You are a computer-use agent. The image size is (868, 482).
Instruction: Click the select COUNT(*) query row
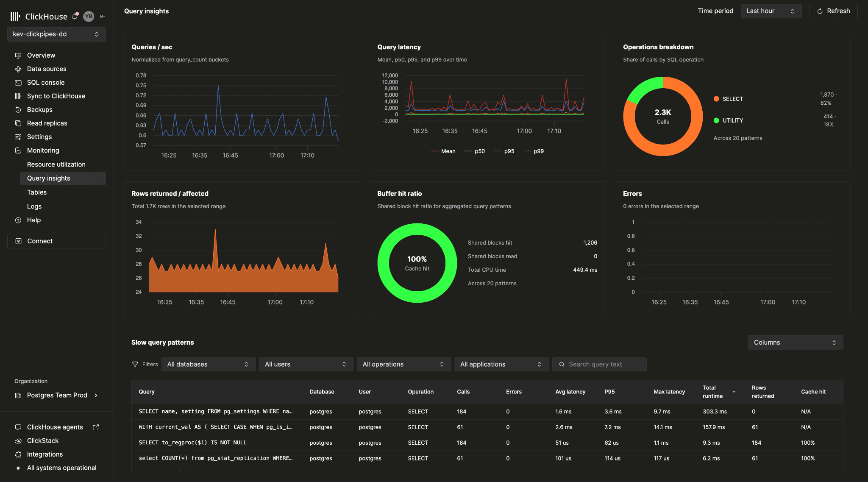[487, 458]
